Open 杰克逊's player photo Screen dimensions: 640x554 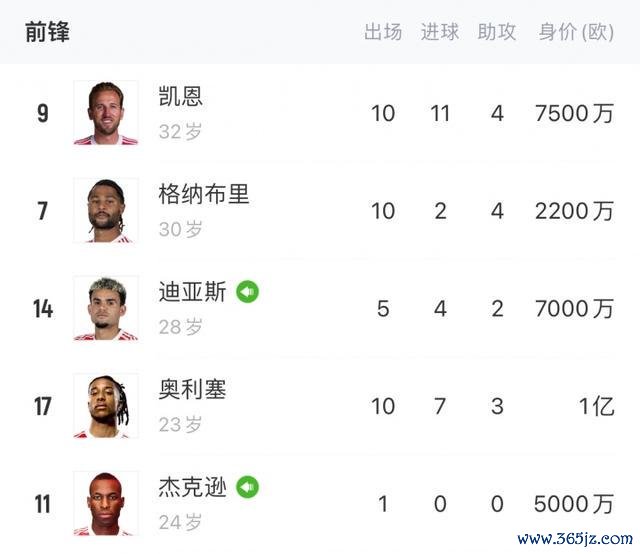pyautogui.click(x=105, y=503)
